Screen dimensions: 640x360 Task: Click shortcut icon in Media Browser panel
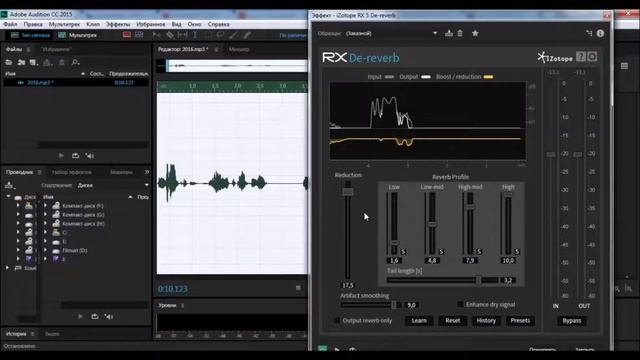9,185
